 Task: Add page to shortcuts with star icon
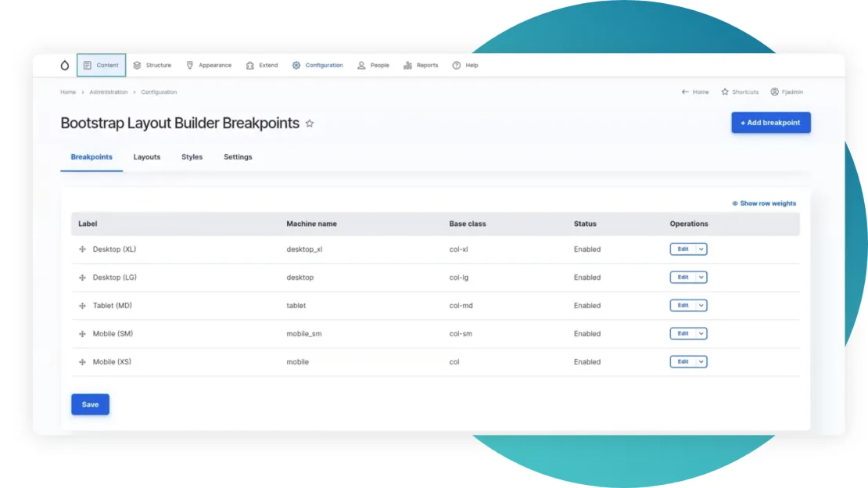(310, 124)
